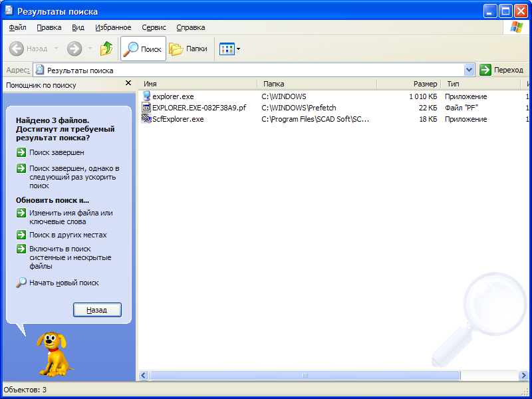This screenshot has height=399, width=532.
Task: Select the explorer.exe file icon
Action: [x=146, y=96]
